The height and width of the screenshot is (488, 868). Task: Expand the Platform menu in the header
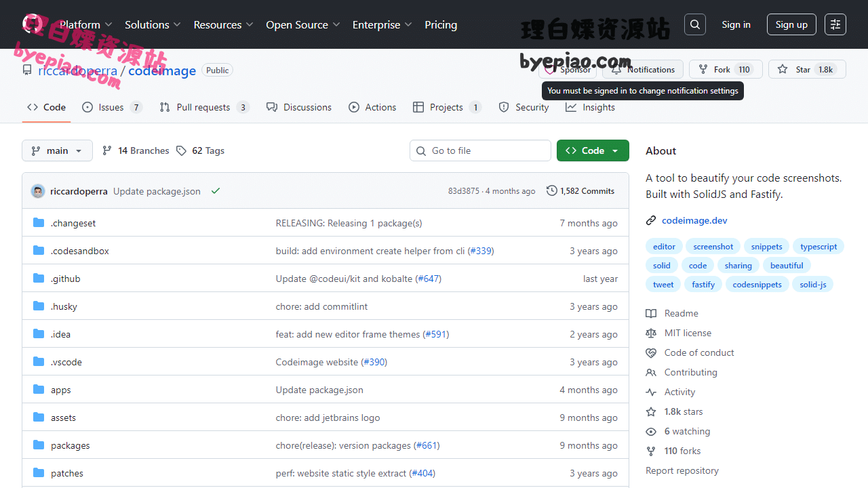(x=85, y=24)
